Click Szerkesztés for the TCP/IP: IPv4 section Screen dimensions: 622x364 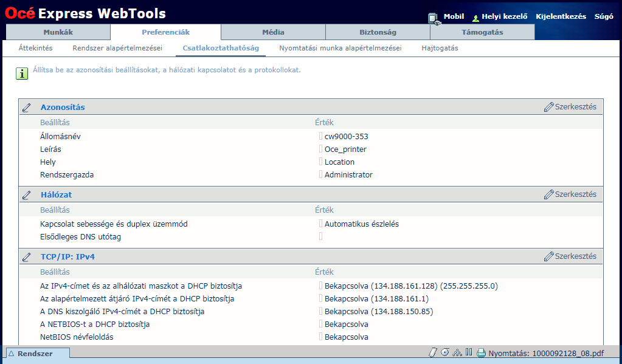[570, 256]
